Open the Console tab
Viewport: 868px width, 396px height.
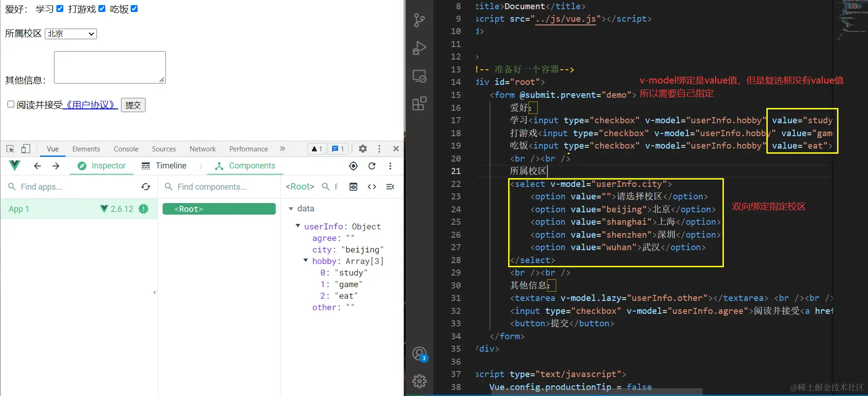point(126,149)
